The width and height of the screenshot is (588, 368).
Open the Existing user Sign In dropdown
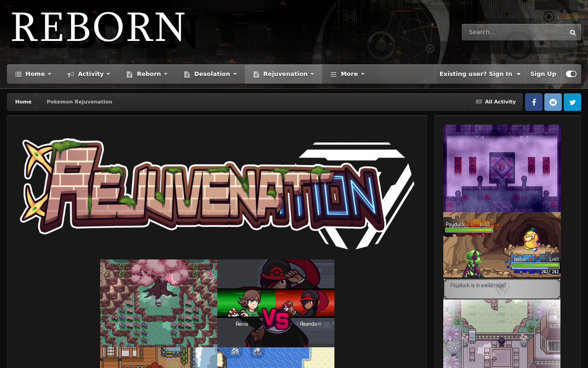[480, 74]
